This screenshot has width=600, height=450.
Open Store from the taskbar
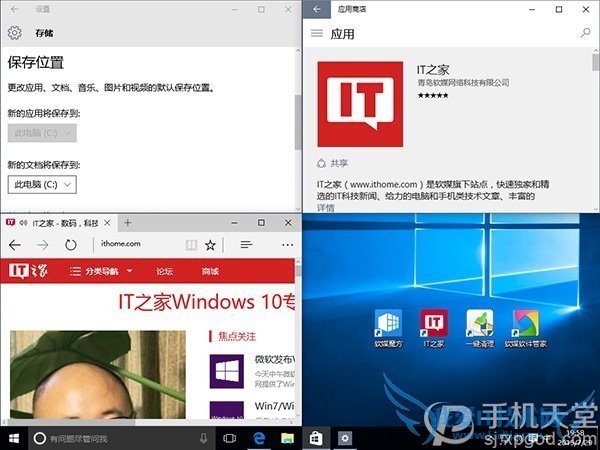point(316,438)
